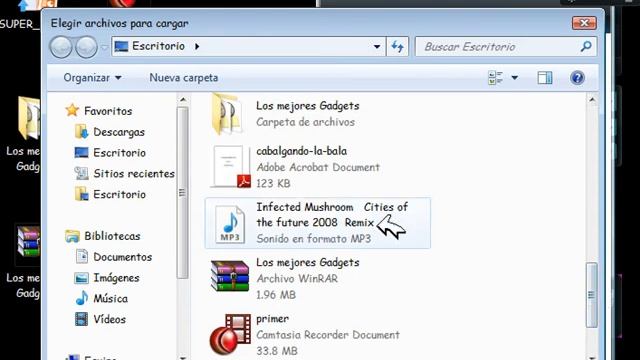Click the Adobe Acrobat Document type label
Screen dimensions: 640x360
click(318, 167)
